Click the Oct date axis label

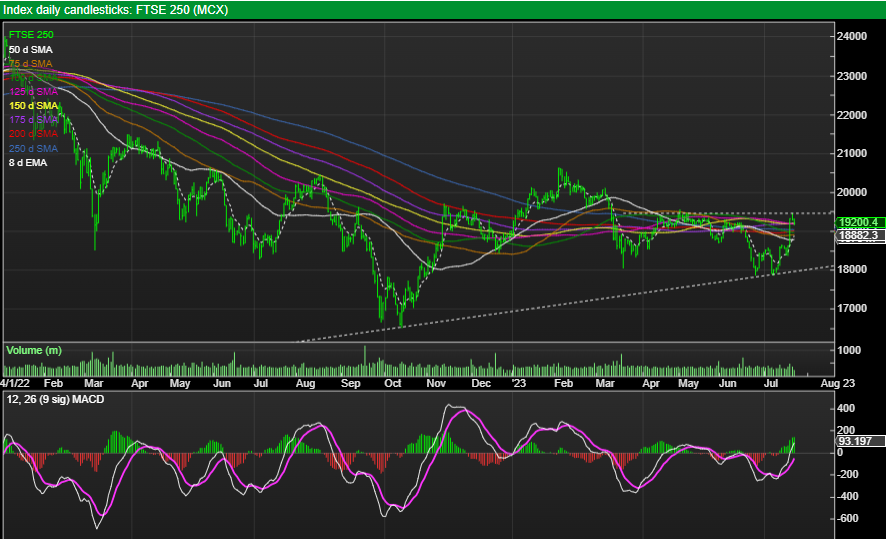coord(393,383)
